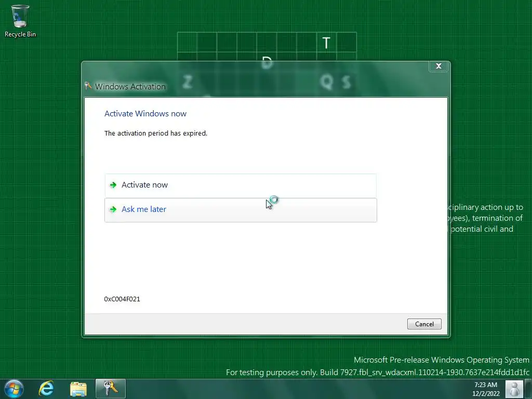The image size is (532, 399).
Task: Click the error code 0xC004F021 text
Action: 122,299
